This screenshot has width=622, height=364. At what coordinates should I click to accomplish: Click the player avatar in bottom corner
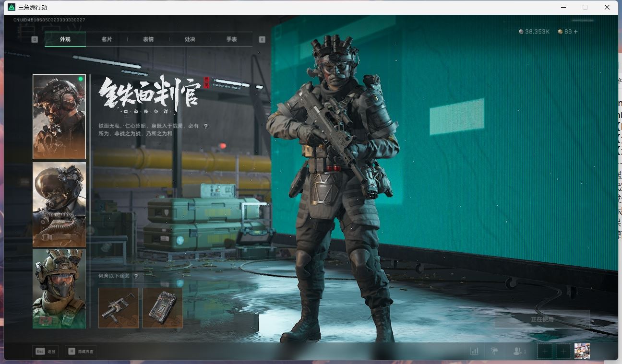click(x=582, y=351)
